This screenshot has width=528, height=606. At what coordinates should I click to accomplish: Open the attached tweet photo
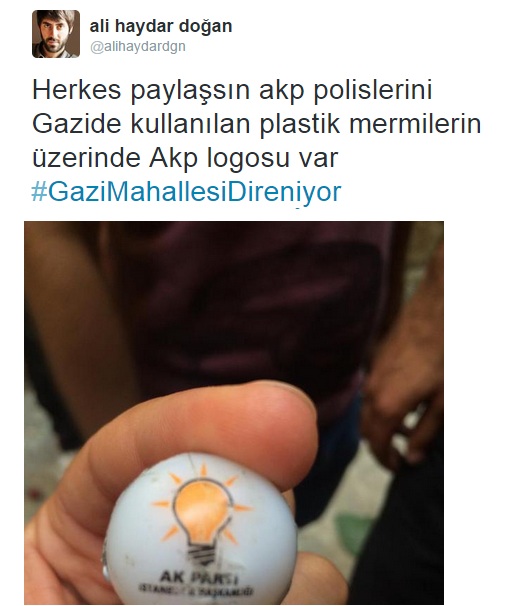coord(234,413)
